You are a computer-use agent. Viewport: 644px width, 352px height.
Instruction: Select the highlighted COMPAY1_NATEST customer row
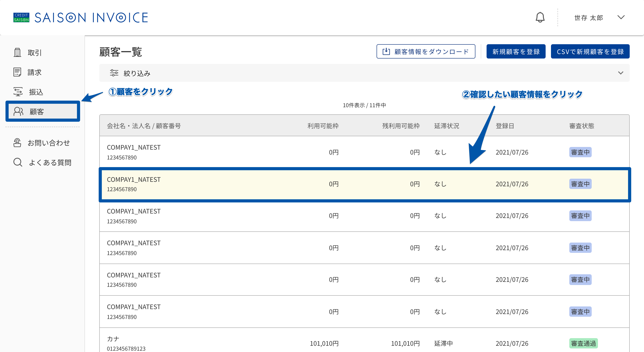pos(364,184)
